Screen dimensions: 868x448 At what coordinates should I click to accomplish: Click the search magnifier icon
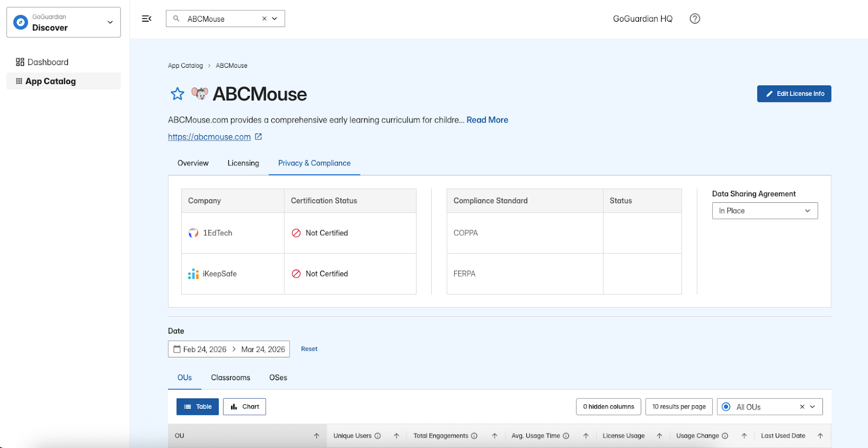click(176, 18)
